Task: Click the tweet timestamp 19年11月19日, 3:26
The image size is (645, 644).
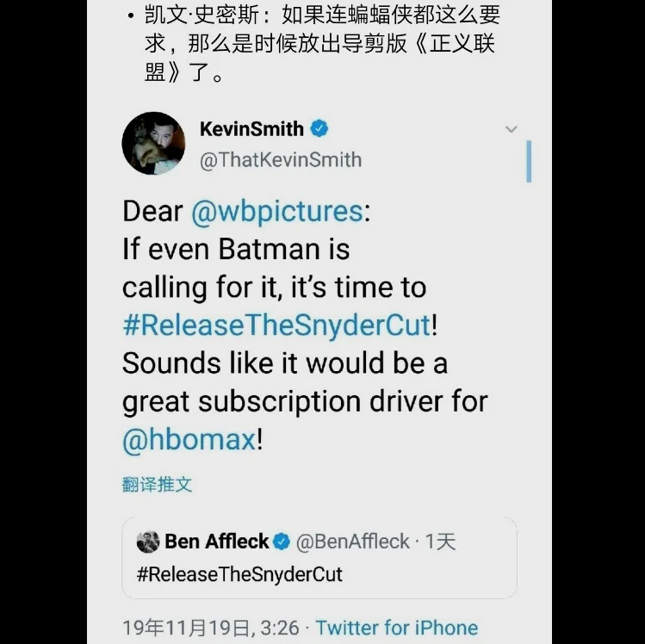Action: pos(211,629)
